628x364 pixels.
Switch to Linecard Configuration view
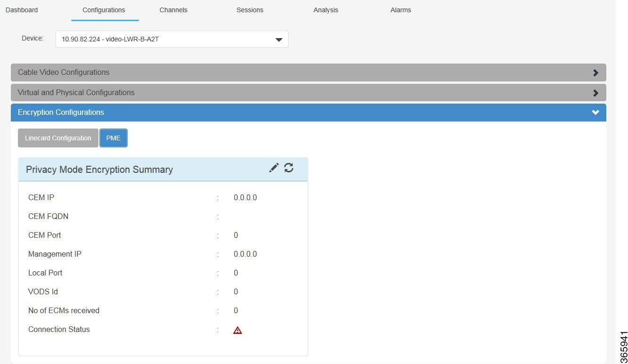(x=58, y=138)
